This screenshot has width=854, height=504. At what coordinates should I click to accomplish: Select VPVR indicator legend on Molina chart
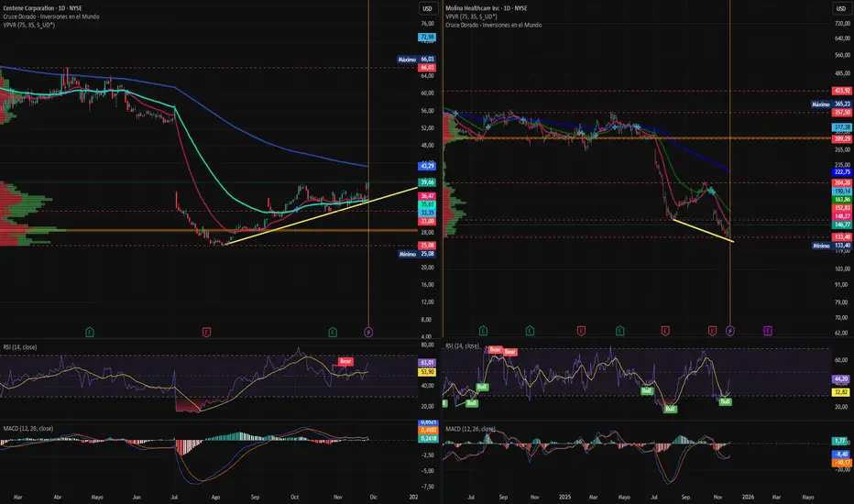click(471, 16)
